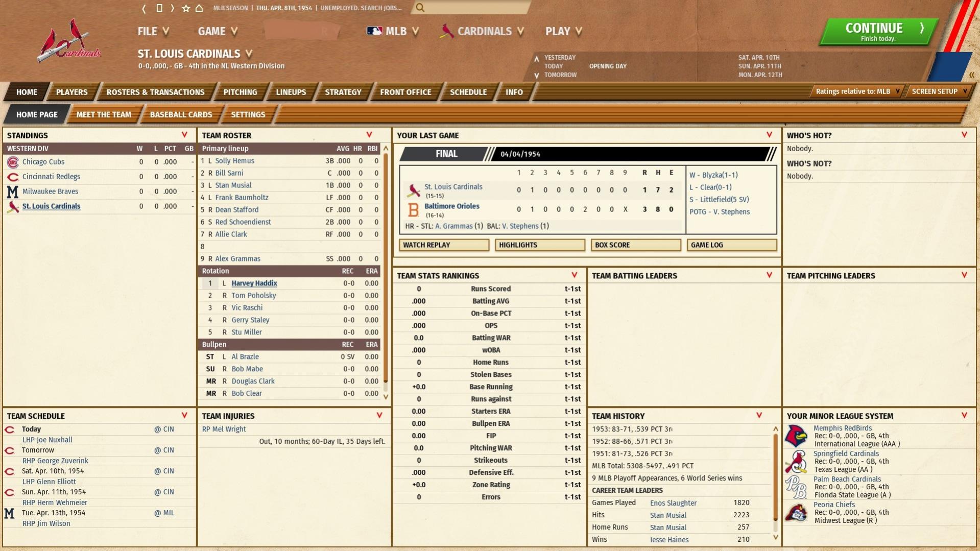Open the FILE menu

[x=153, y=31]
